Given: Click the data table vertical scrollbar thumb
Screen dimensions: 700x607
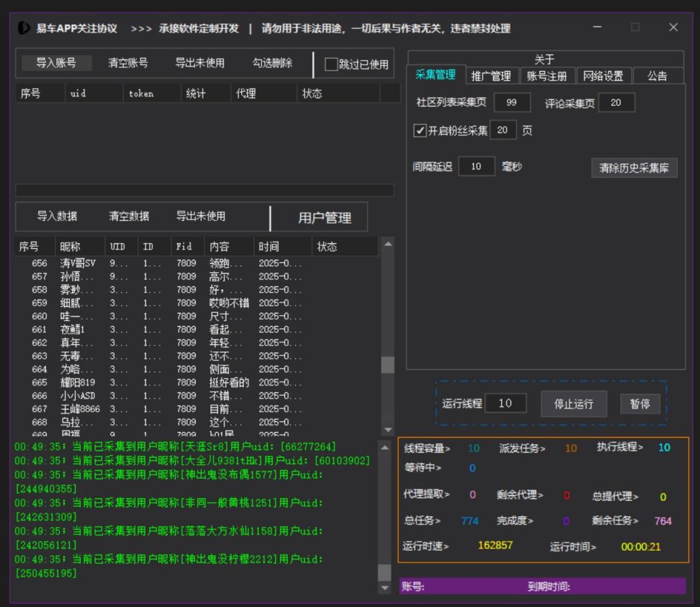Looking at the screenshot, I should 388,364.
